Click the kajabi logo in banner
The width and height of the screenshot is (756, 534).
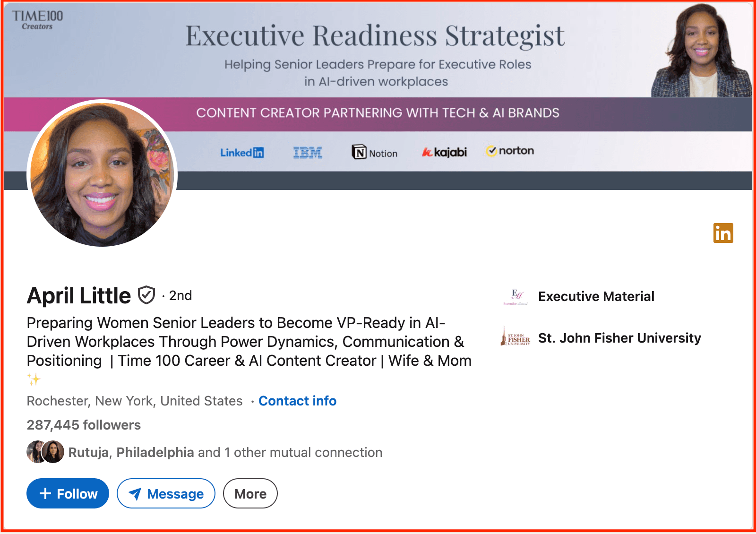444,152
